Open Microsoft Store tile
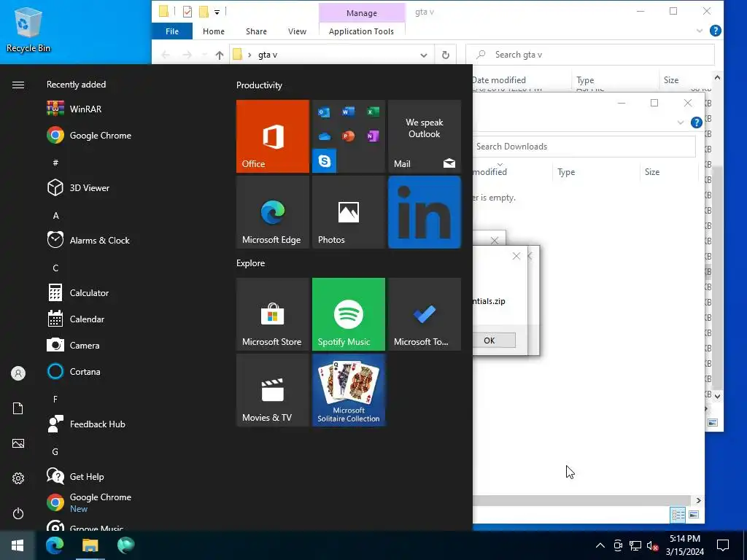Screen dimensions: 747x560 click(x=273, y=314)
